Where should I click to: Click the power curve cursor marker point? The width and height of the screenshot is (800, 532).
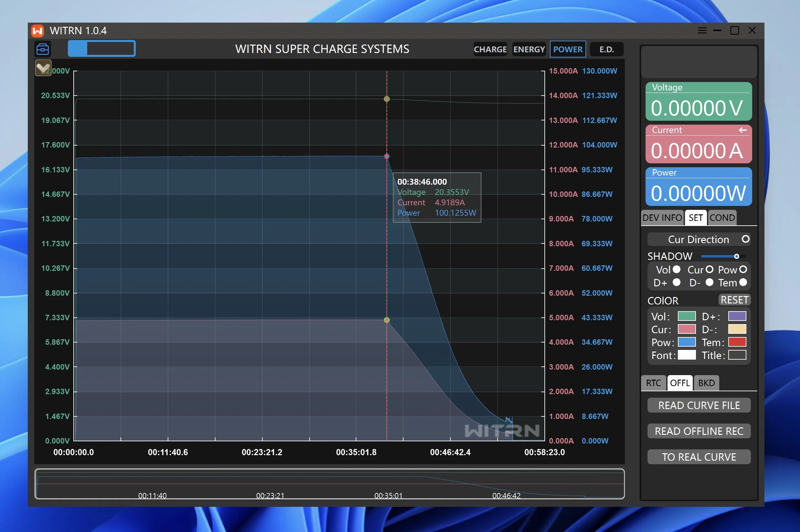click(386, 157)
